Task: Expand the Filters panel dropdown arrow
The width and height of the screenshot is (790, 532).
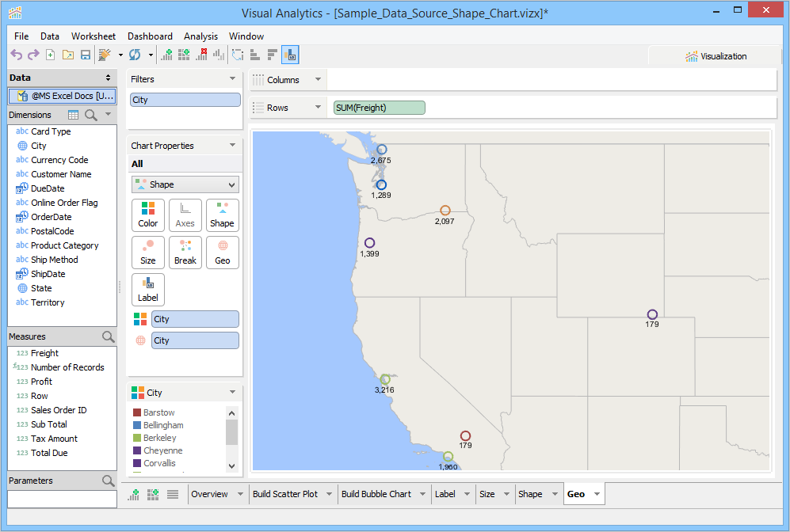Action: tap(232, 79)
